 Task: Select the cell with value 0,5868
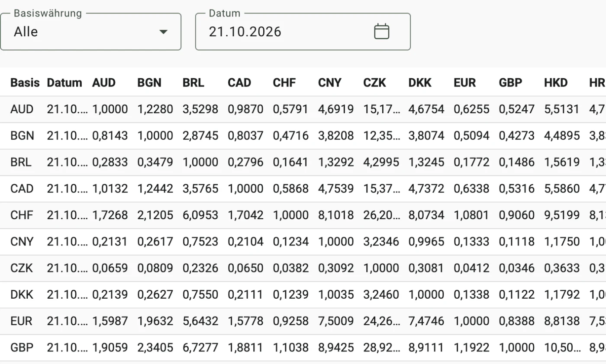pyautogui.click(x=291, y=188)
